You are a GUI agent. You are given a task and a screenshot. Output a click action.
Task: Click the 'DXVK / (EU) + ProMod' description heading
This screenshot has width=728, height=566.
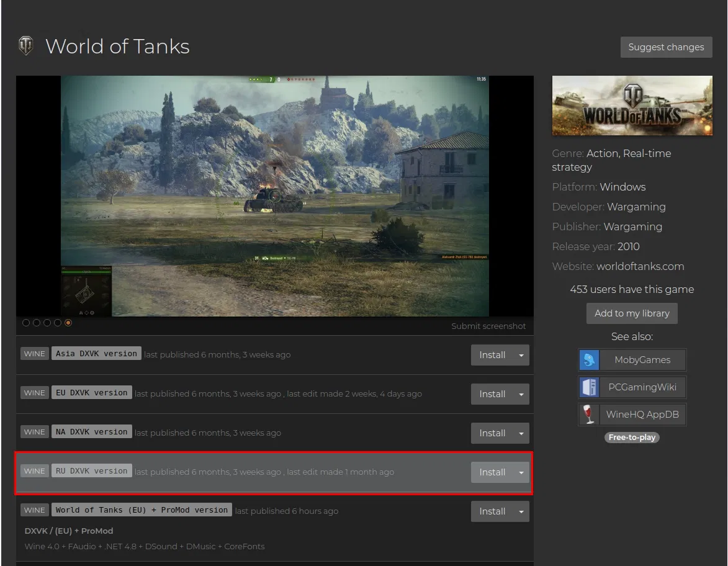pyautogui.click(x=69, y=531)
